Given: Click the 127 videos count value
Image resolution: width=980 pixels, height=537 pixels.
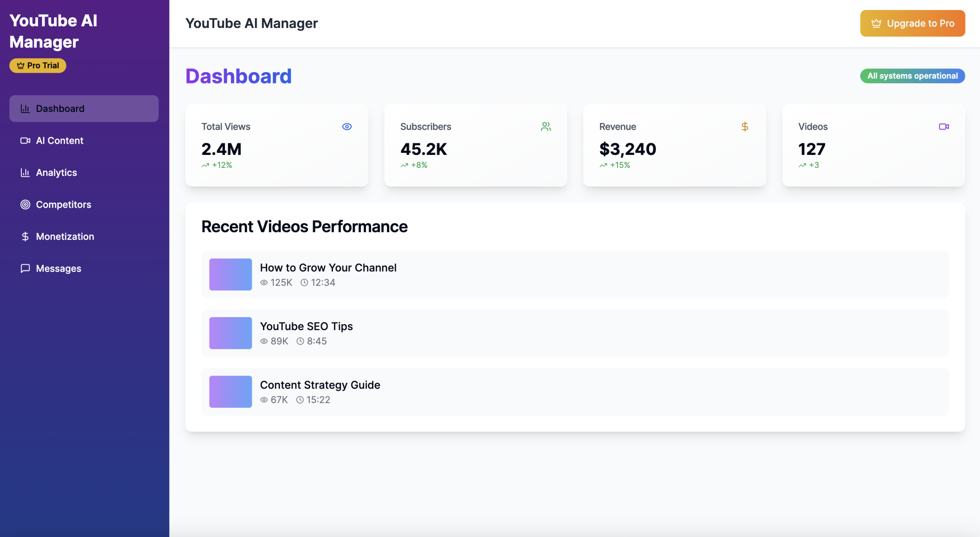Looking at the screenshot, I should tap(812, 149).
